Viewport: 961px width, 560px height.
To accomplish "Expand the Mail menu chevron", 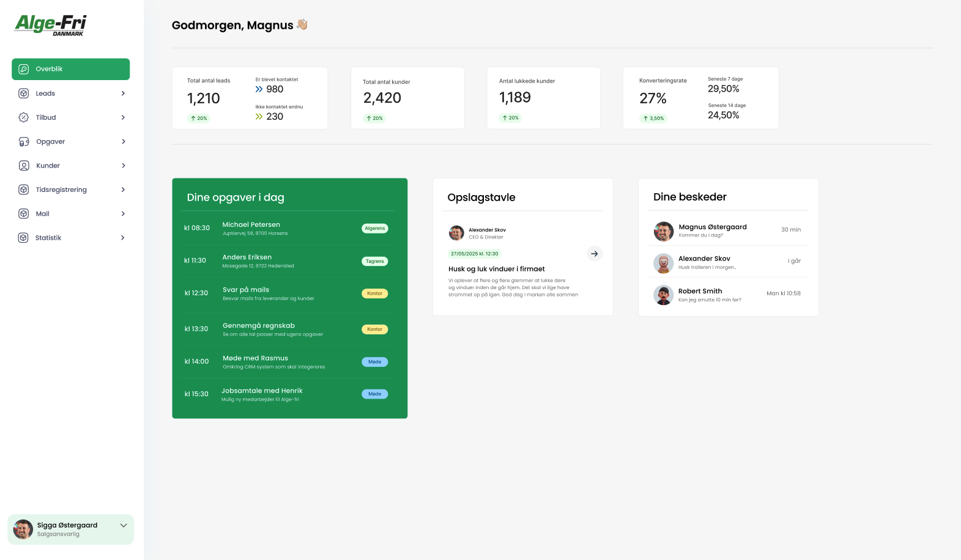I will [123, 214].
